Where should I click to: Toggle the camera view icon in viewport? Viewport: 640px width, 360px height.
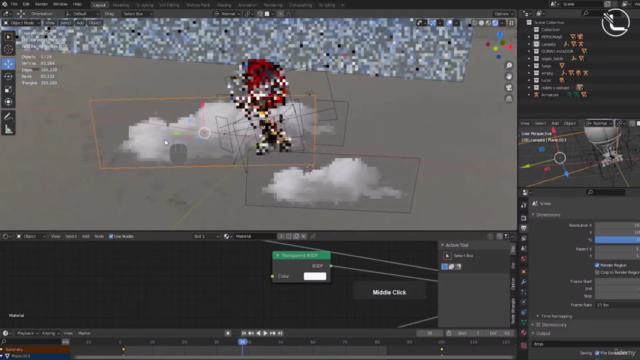[x=509, y=88]
